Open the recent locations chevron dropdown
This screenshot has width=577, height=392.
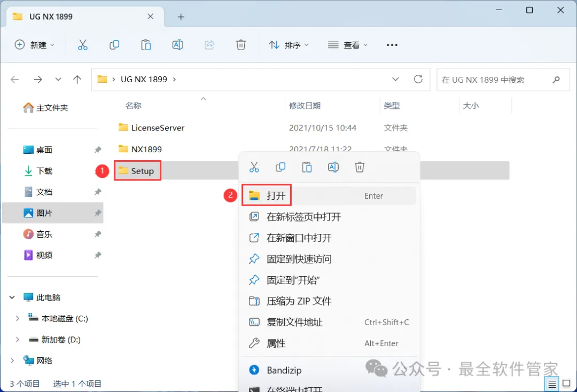click(x=58, y=80)
